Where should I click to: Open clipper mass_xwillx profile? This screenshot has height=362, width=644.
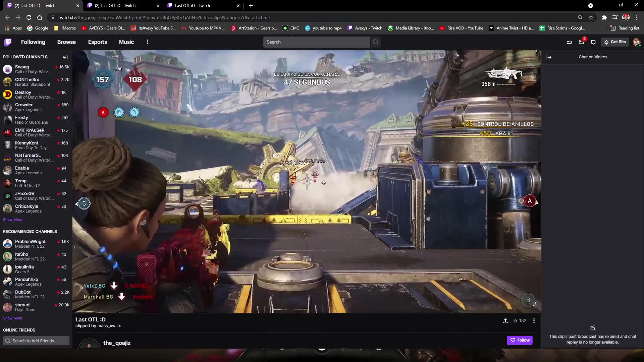109,326
